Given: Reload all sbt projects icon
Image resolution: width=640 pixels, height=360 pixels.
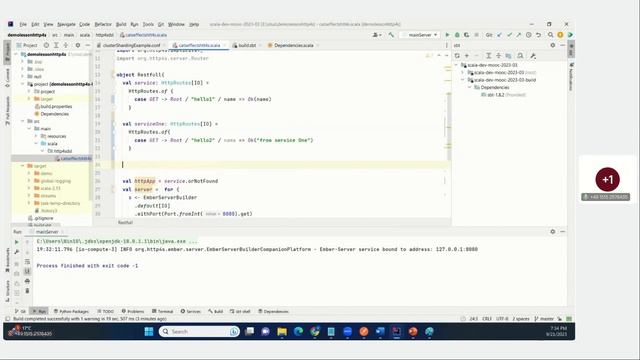Looking at the screenshot, I should 457,56.
